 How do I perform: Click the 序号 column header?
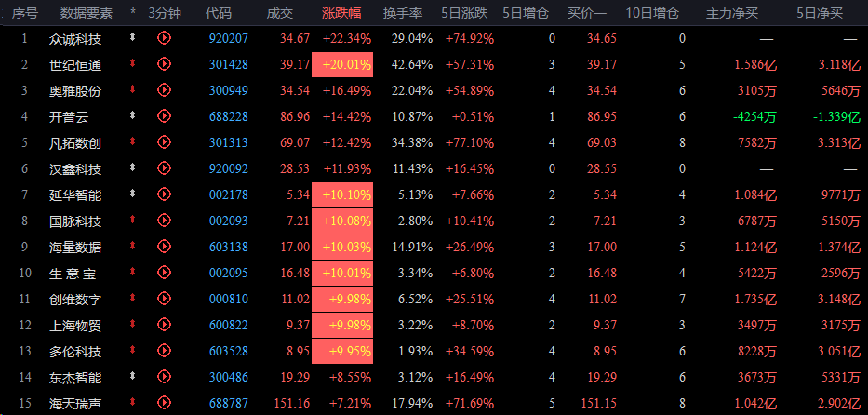click(x=25, y=13)
